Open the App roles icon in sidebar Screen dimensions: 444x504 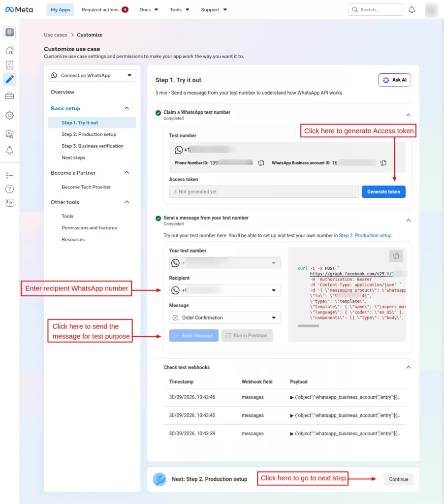10,133
